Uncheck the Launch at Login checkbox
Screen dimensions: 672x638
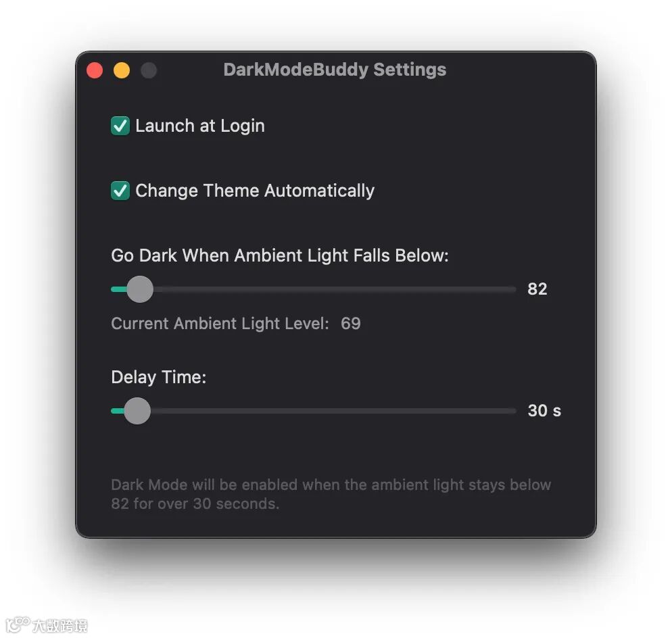(120, 126)
